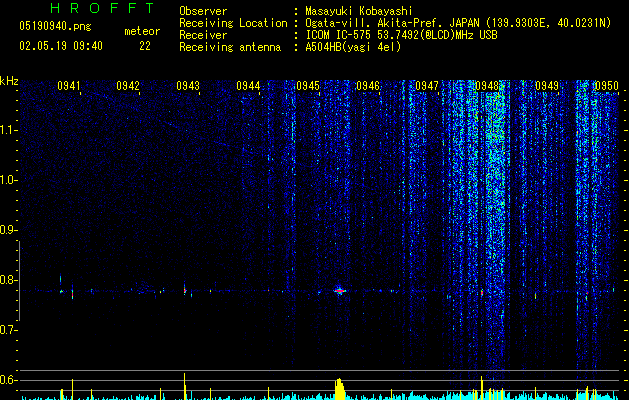Click the 1.1 kHz axis label

7,130
